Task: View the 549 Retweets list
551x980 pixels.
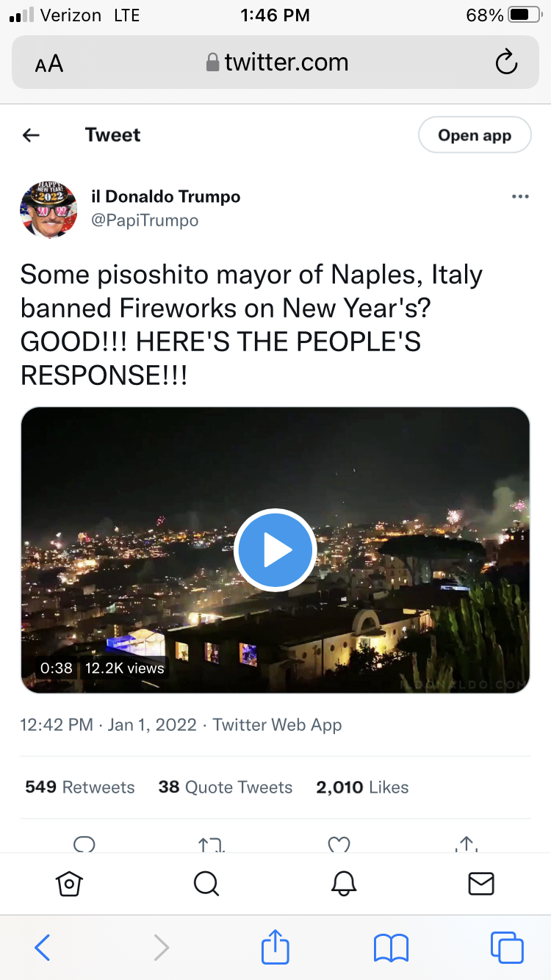Action: coord(80,788)
